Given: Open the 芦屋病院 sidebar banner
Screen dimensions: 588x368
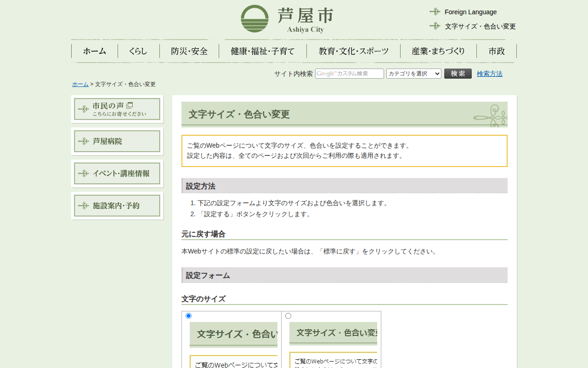Looking at the screenshot, I should click(x=117, y=141).
